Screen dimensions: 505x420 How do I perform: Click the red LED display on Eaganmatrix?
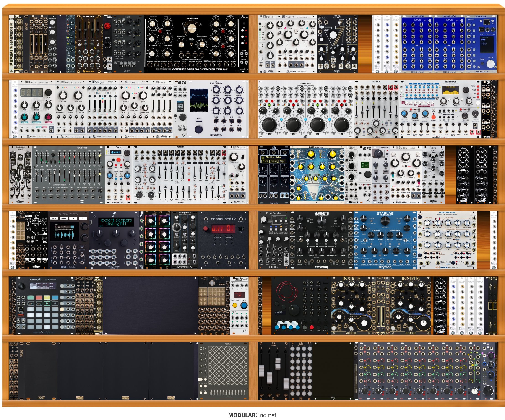(223, 229)
